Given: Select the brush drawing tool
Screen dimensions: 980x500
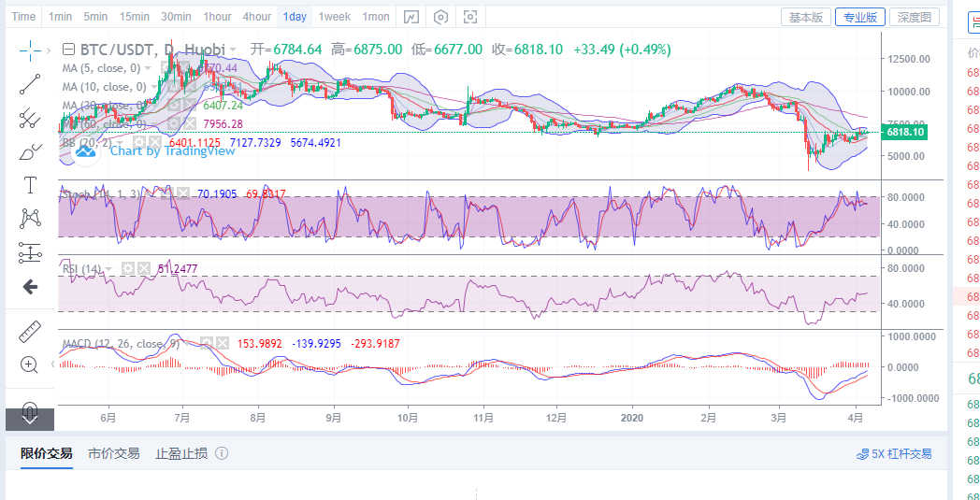Looking at the screenshot, I should (29, 151).
